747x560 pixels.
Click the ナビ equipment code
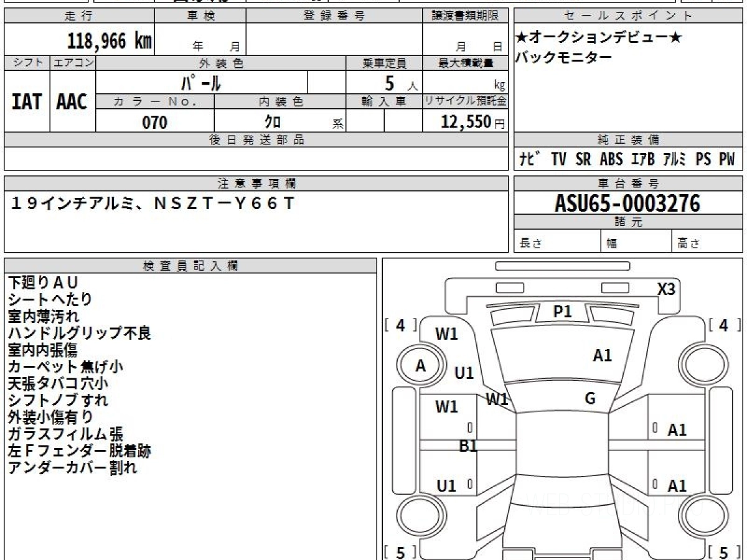click(x=529, y=159)
